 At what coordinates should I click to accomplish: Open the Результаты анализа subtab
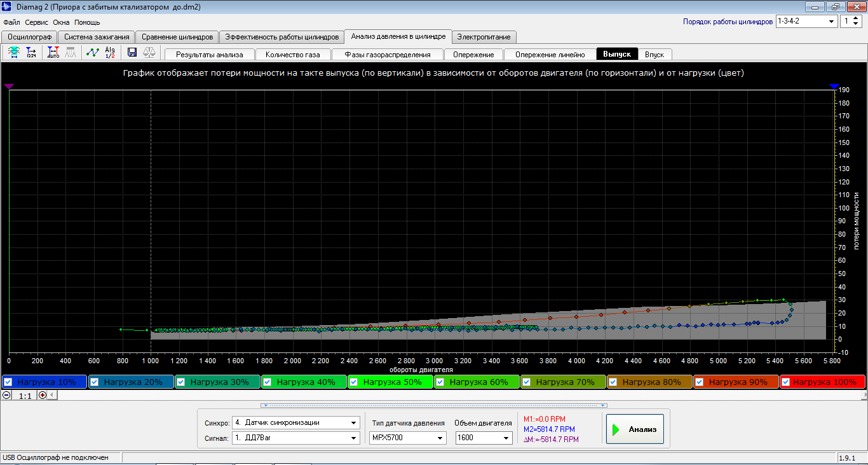pos(210,55)
